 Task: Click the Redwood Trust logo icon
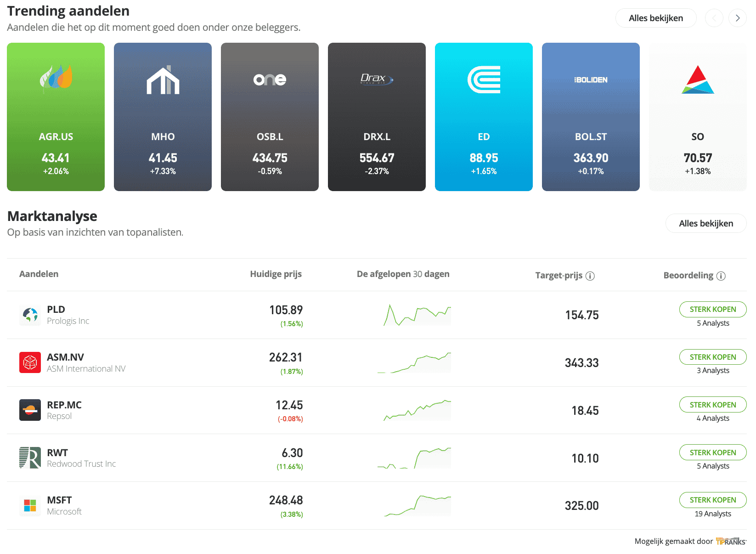coord(30,458)
